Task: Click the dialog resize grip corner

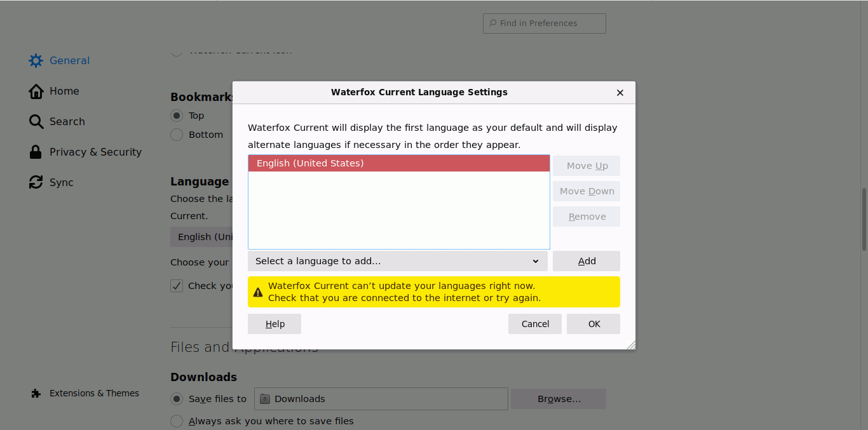Action: pos(630,345)
